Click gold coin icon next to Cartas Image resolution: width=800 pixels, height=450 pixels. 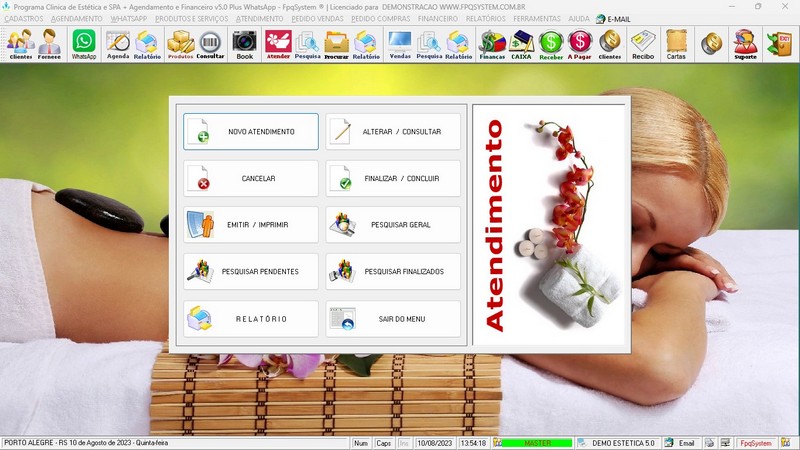click(711, 44)
